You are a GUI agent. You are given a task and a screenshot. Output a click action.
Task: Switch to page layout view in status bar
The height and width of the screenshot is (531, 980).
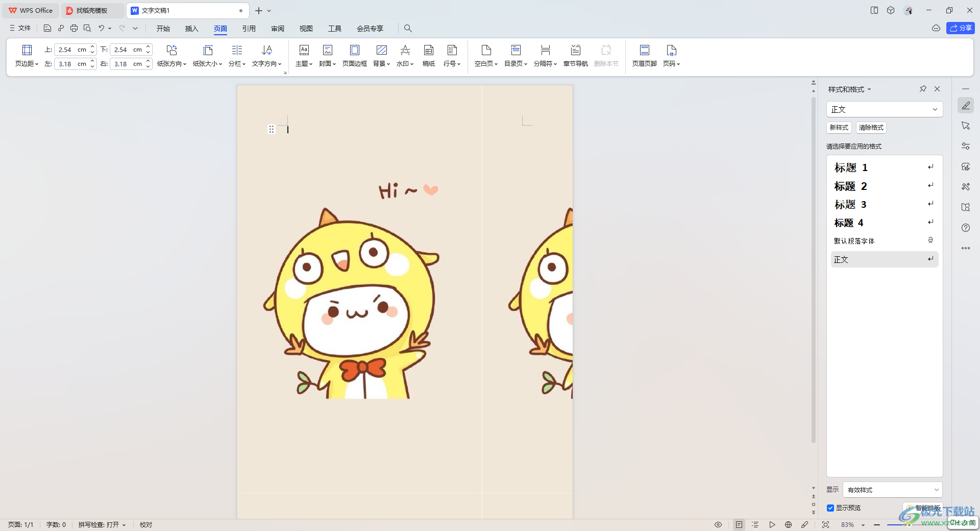(x=739, y=524)
